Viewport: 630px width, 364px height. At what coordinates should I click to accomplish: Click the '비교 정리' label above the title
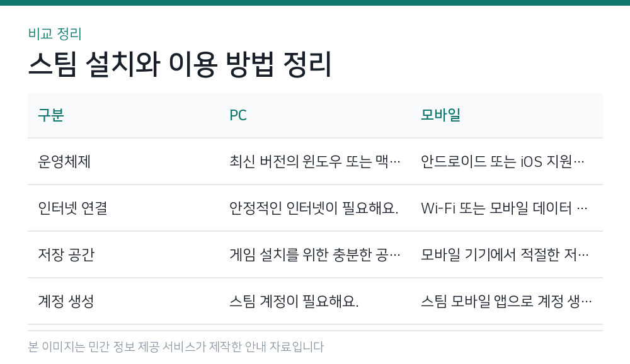click(x=55, y=34)
